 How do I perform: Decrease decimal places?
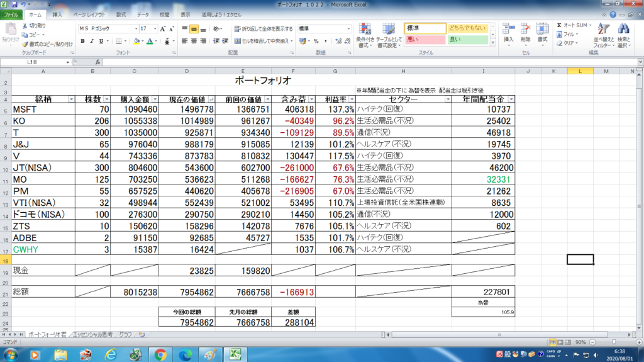point(347,41)
